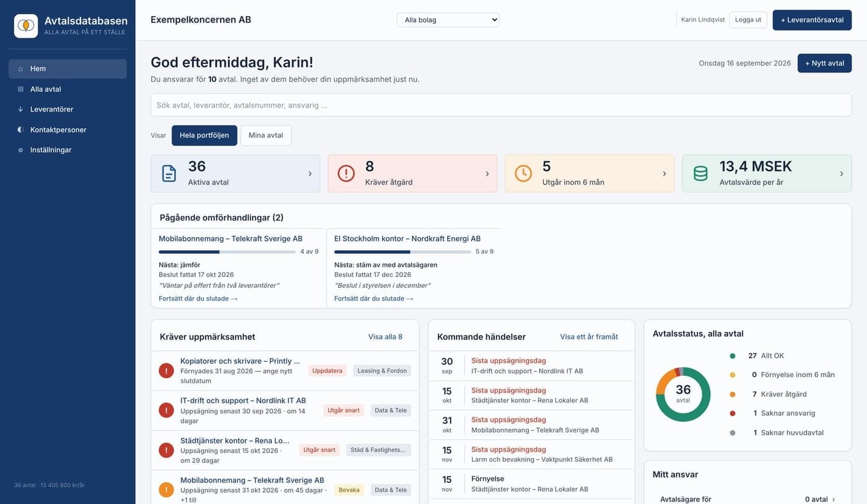The width and height of the screenshot is (867, 504).
Task: Click the orange alert icon for Mobilabonnemang
Action: point(166,490)
